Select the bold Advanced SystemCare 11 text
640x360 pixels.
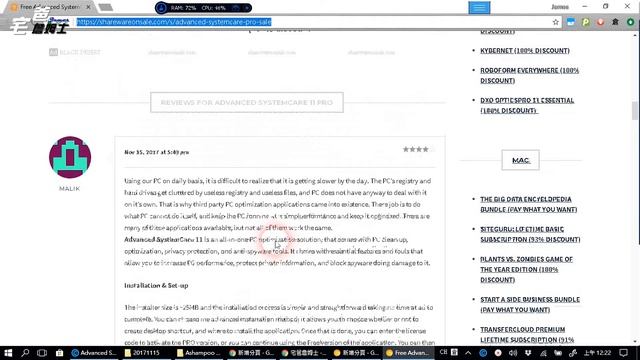click(163, 240)
